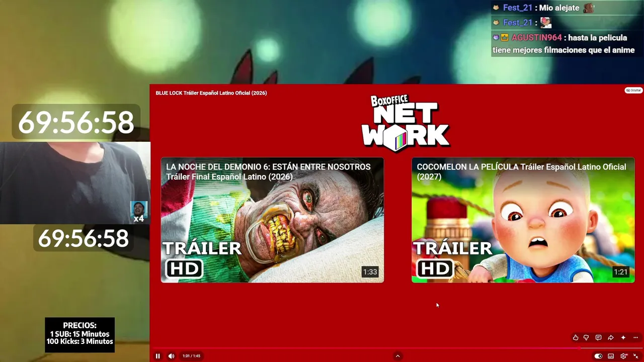
Task: Turn on subtitles with the captions icon
Action: click(x=611, y=356)
